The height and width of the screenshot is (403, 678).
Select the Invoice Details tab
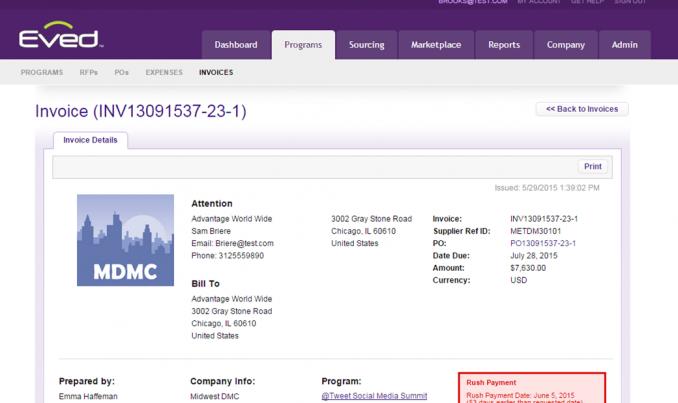pos(90,140)
